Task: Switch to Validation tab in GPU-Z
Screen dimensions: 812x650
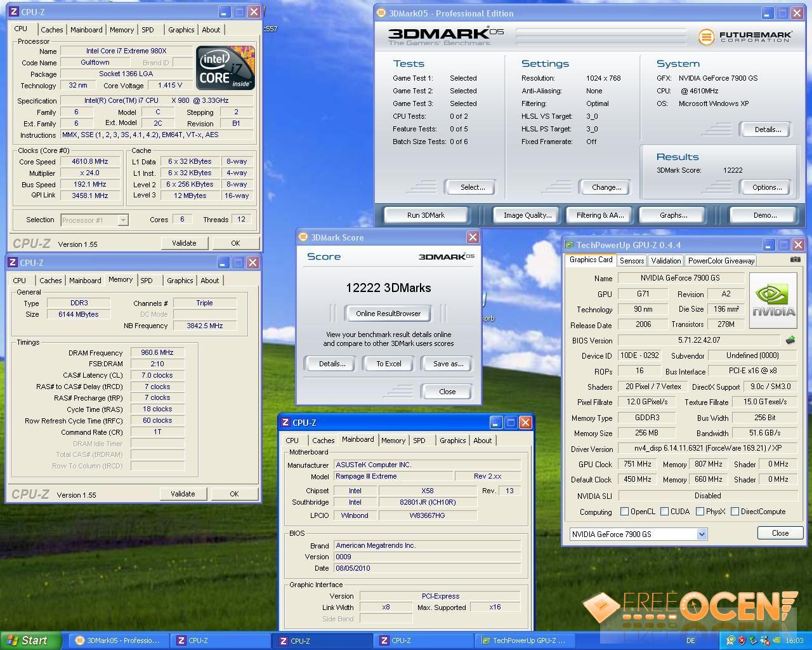Action: tap(666, 261)
